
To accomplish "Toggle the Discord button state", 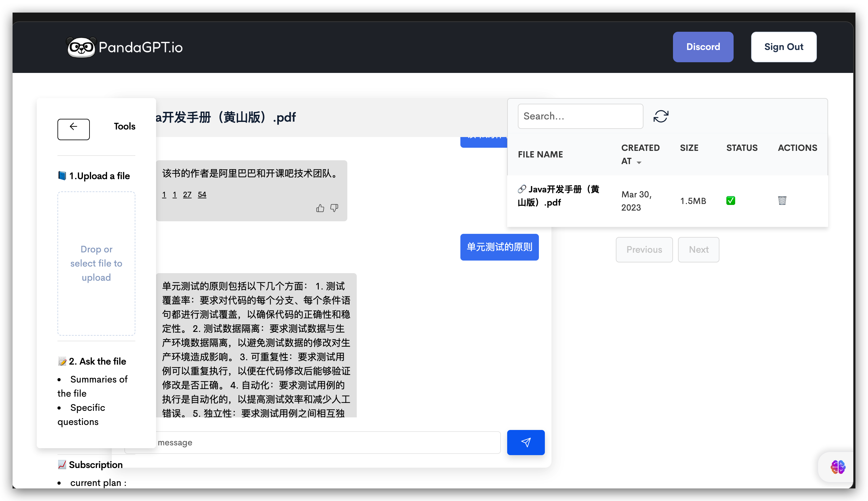I will coord(703,47).
